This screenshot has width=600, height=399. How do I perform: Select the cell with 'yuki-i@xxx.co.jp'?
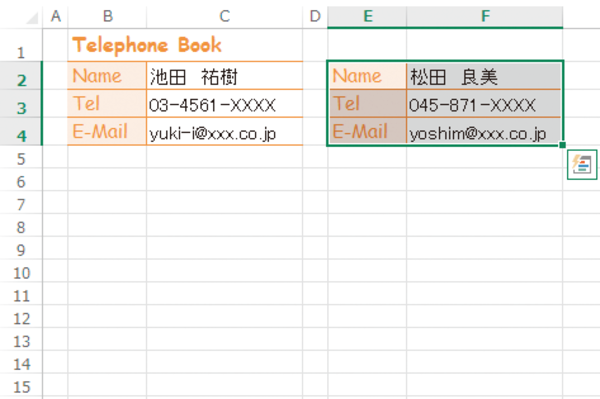225,131
